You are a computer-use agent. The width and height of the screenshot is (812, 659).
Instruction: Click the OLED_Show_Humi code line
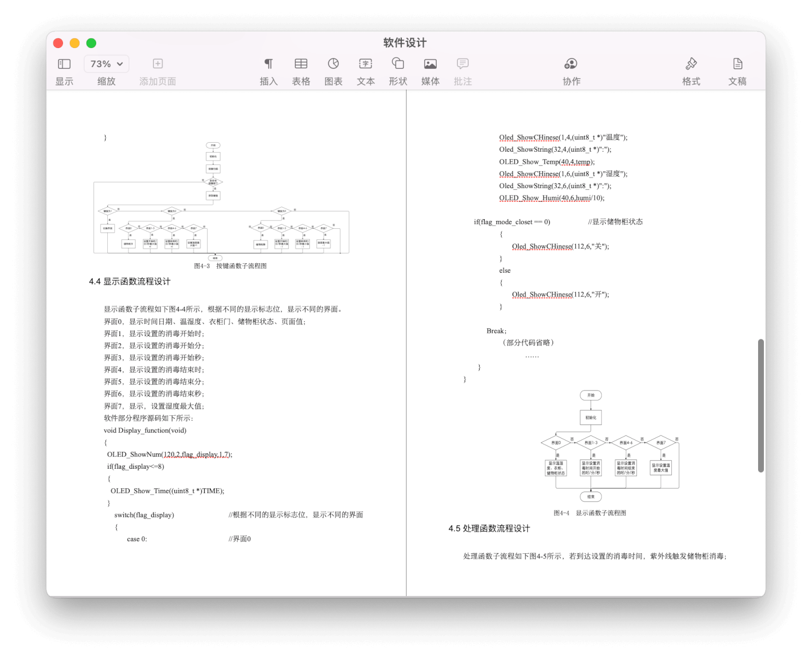(551, 198)
